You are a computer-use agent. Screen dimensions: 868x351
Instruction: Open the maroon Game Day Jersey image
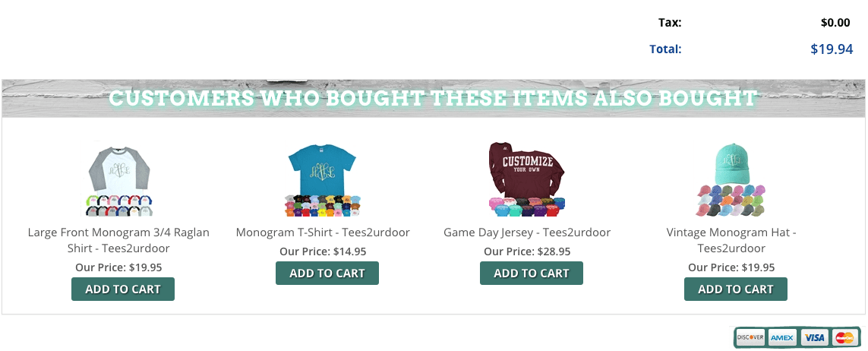528,179
